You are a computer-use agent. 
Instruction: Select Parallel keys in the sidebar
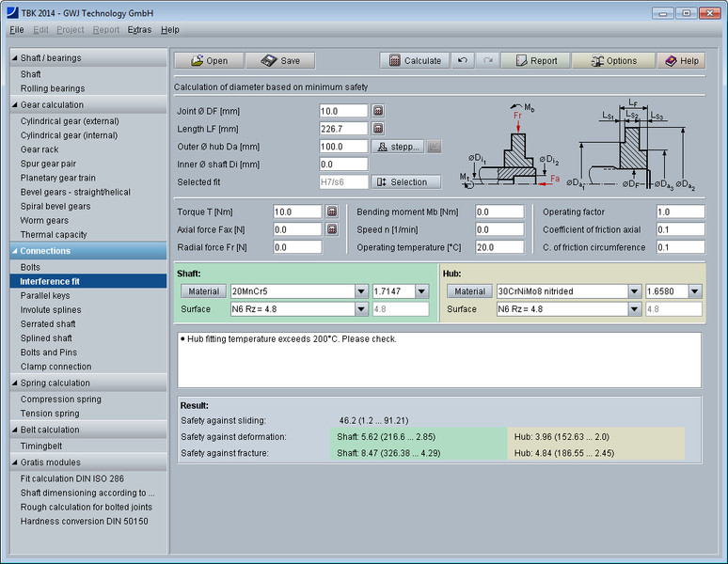pyautogui.click(x=46, y=296)
